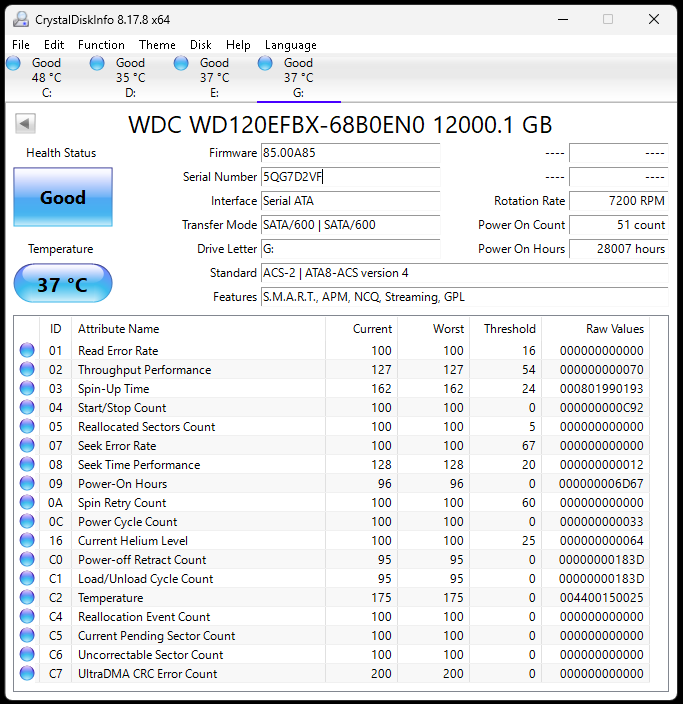Click the Standard field ACS-2

click(464, 273)
